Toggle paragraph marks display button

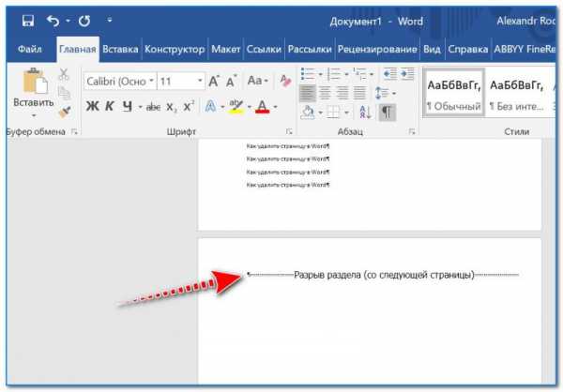click(388, 111)
